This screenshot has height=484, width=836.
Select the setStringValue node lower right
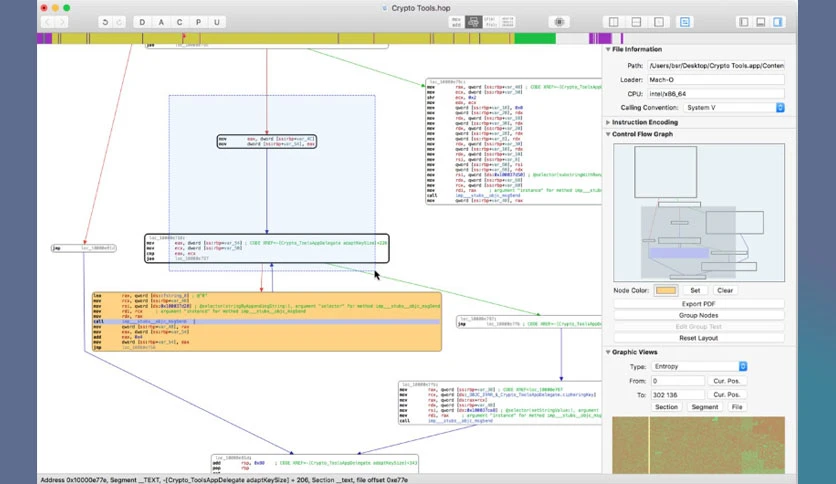pyautogui.click(x=500, y=403)
